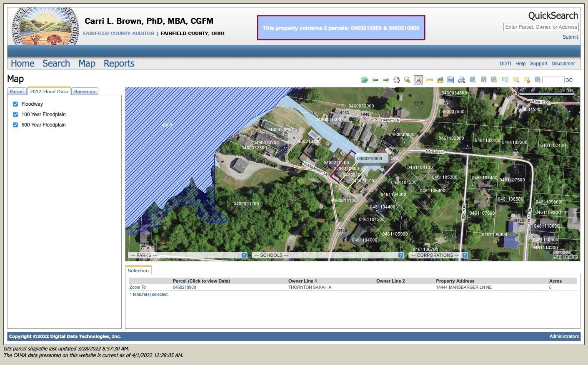Viewport: 588px width, 365px height.
Task: Open the PARKS dropdown
Action: 188,255
